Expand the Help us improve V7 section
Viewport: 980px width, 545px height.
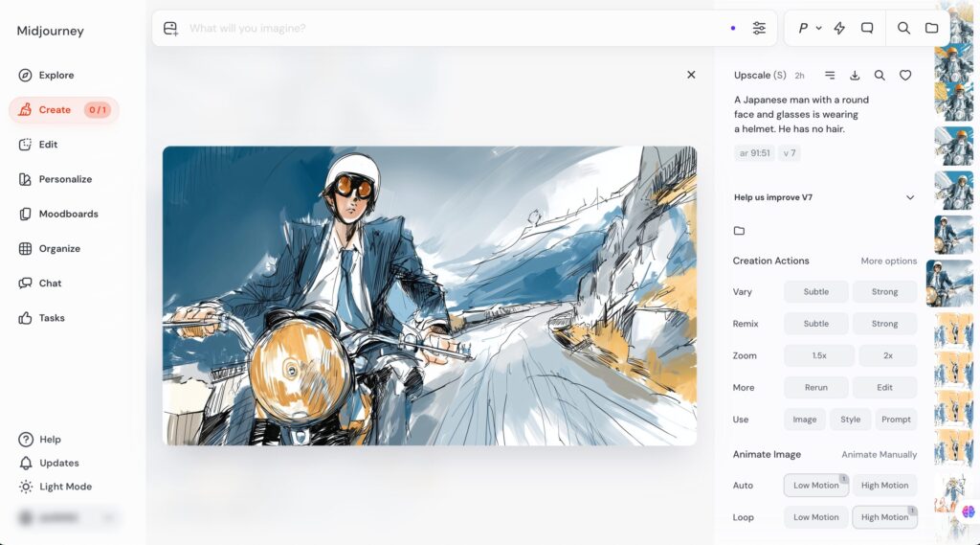coord(909,197)
